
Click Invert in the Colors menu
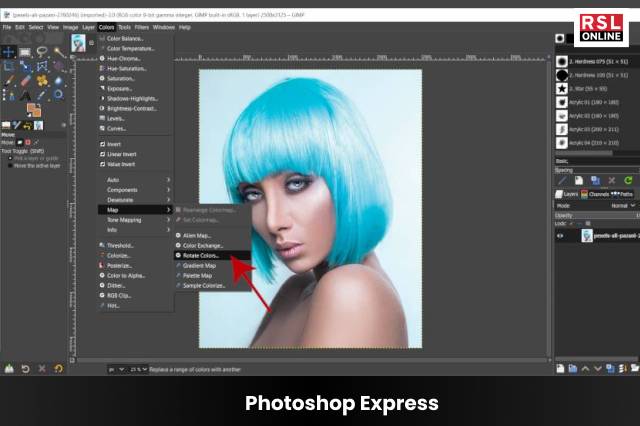tap(135, 144)
